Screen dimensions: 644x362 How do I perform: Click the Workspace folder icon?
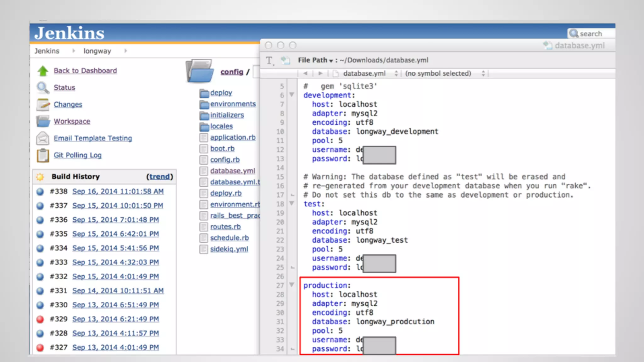(43, 121)
